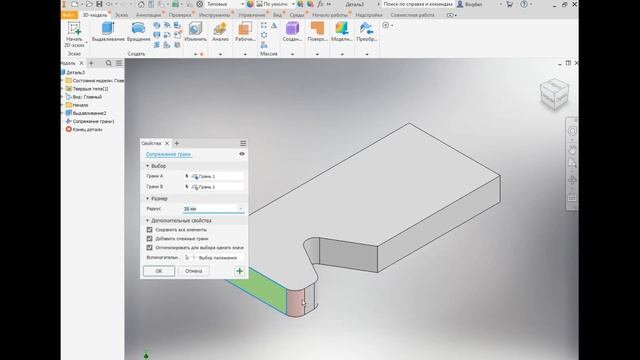Viewport: 640px width, 360px height.
Task: Toggle the Добавить смежные грани checkbox
Action: pos(149,239)
